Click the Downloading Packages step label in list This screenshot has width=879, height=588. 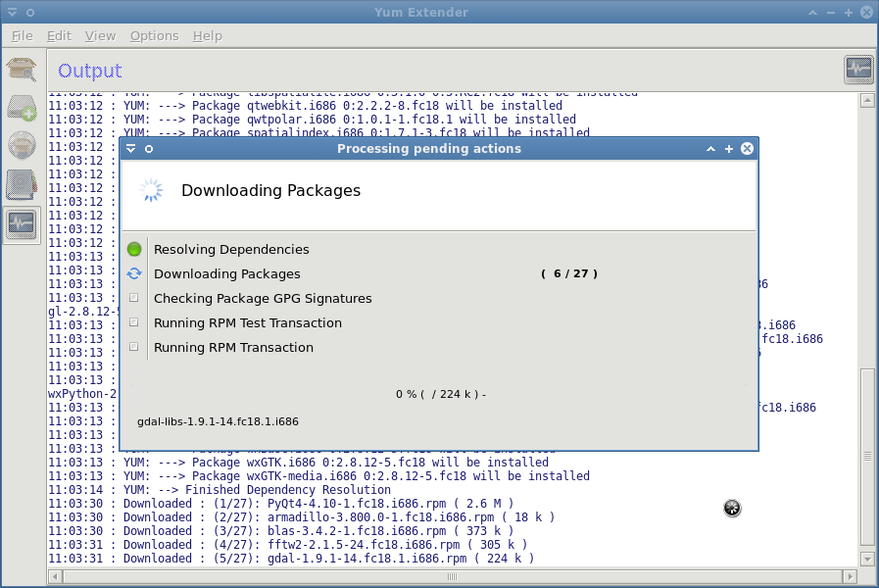coord(227,274)
